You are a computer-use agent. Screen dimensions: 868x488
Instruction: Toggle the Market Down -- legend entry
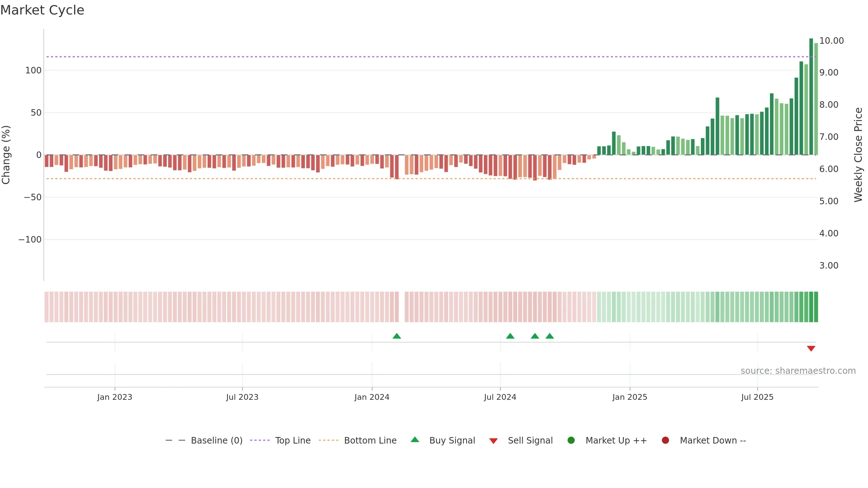click(x=704, y=440)
